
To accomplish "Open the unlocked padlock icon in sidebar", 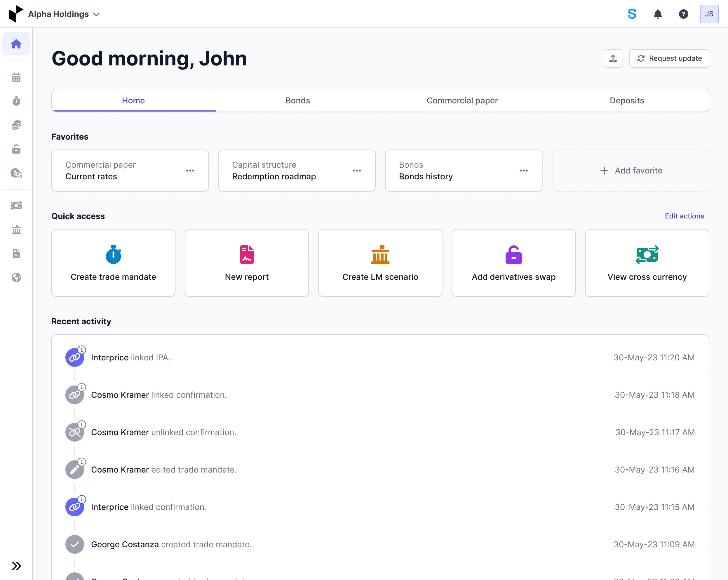I will (16, 149).
